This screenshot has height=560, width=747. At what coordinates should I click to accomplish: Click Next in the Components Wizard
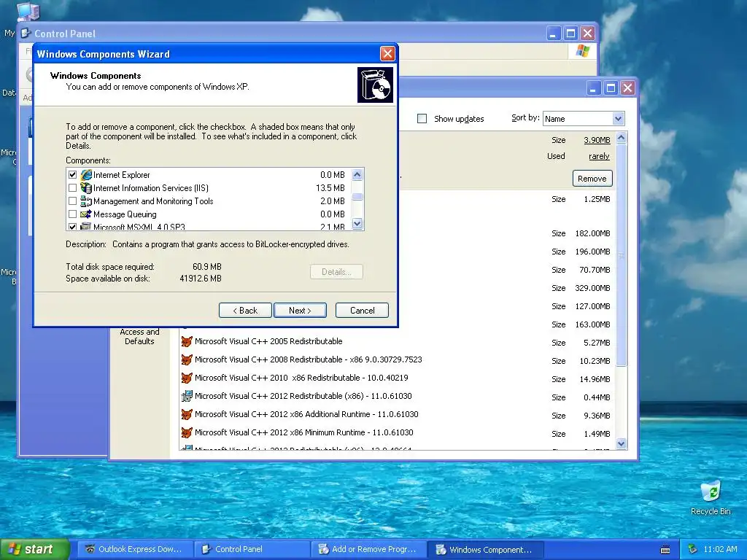pyautogui.click(x=300, y=311)
